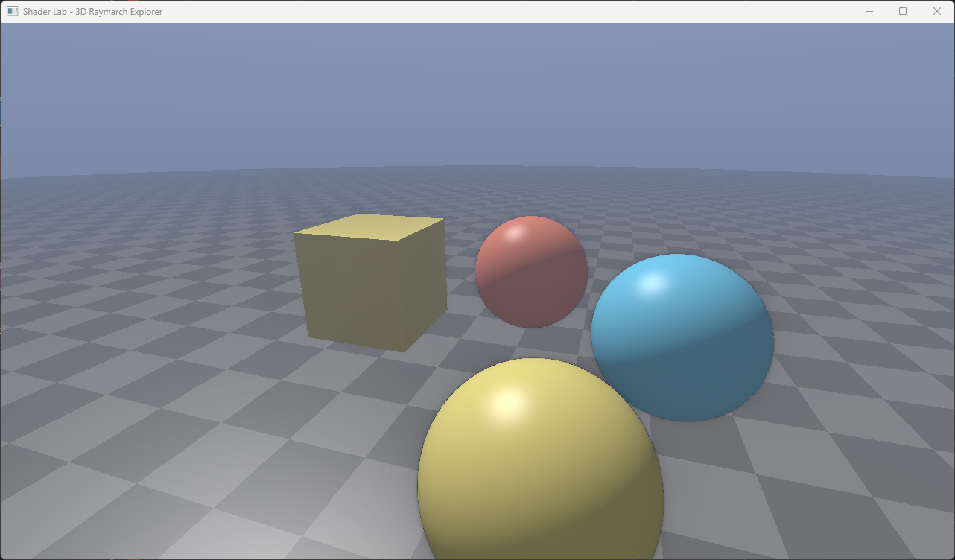Click the yellow cube in the scene

click(x=370, y=283)
